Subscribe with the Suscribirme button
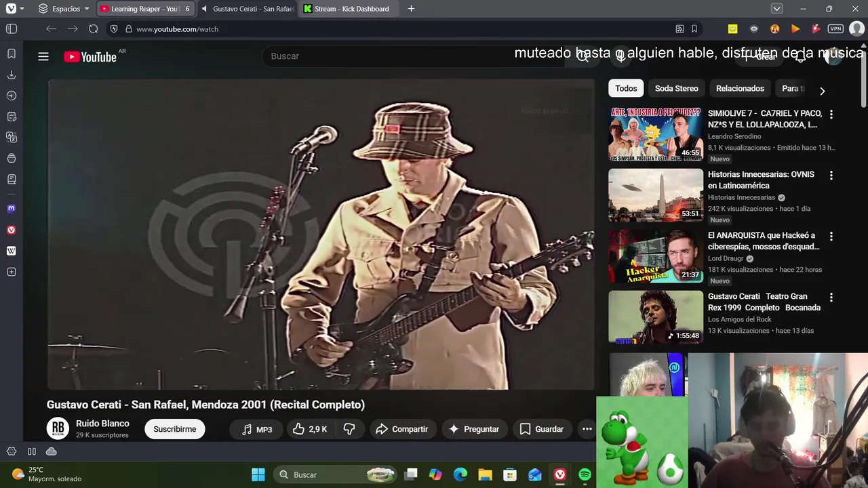 [174, 429]
